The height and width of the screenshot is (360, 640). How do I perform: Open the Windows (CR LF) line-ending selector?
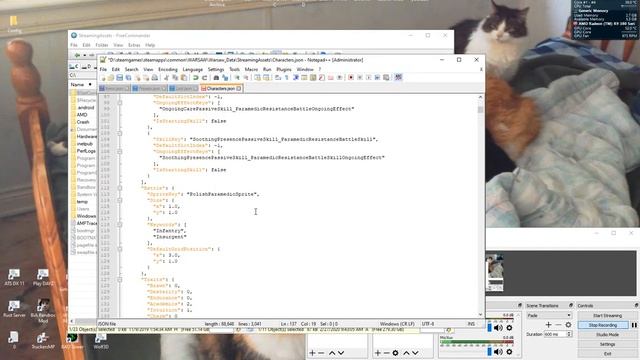tap(397, 324)
